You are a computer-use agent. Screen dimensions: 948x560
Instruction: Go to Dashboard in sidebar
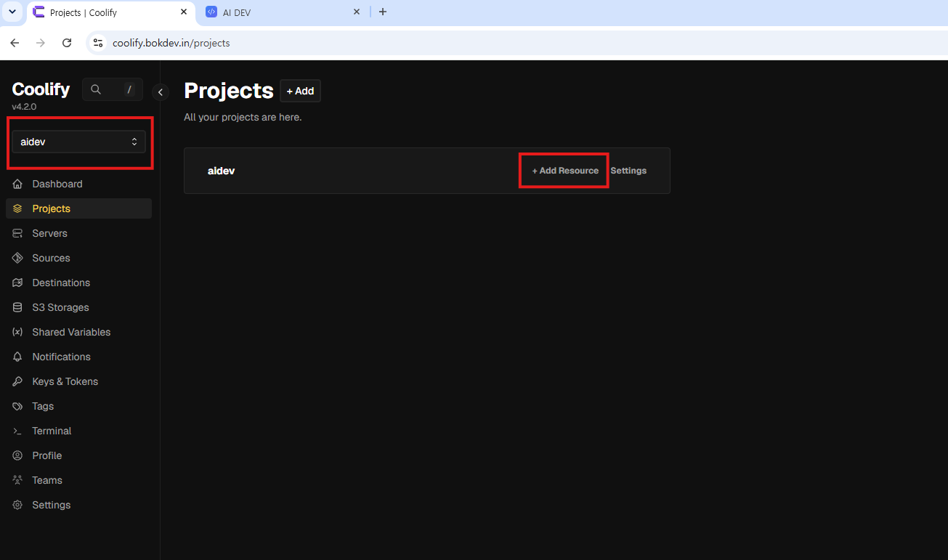click(x=78, y=184)
